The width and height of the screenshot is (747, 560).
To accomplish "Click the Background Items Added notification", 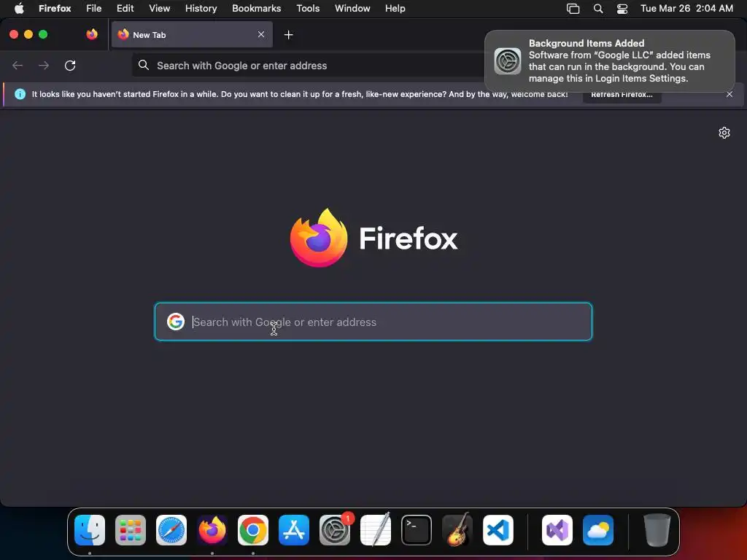I will pyautogui.click(x=610, y=61).
